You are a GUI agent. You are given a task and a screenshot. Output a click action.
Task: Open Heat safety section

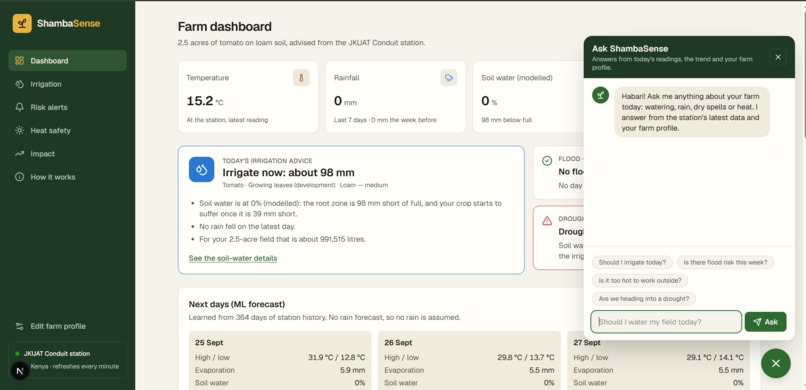click(x=67, y=131)
